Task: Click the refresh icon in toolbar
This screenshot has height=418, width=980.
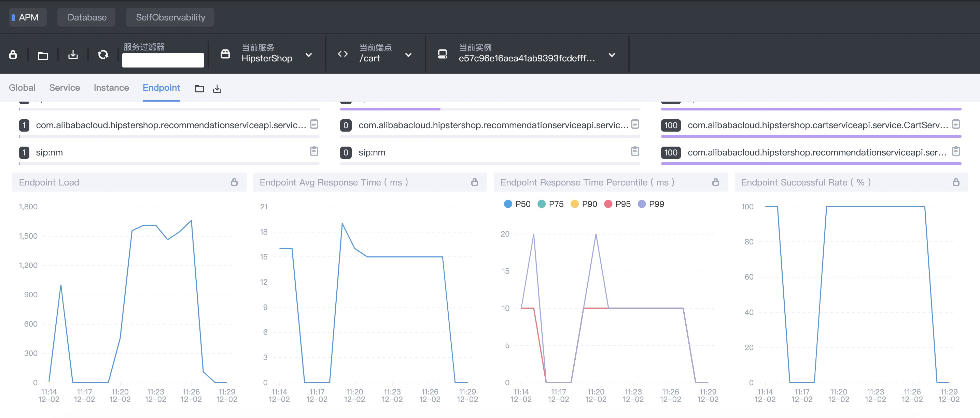Action: pyautogui.click(x=103, y=55)
